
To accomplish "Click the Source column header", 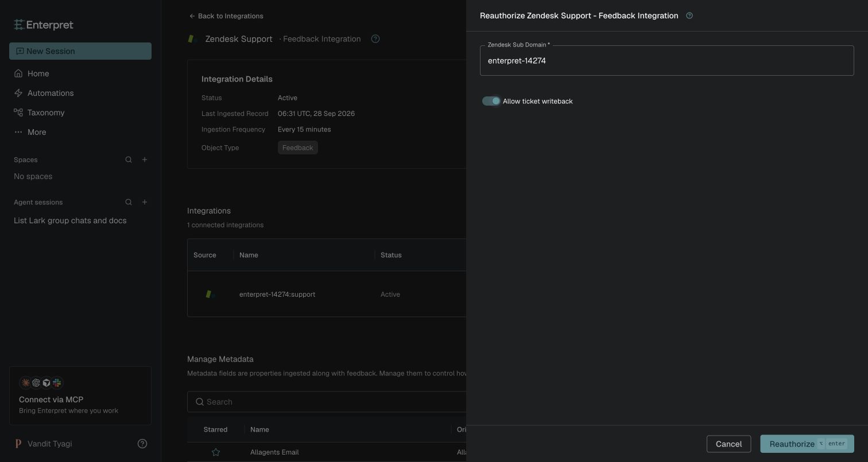I will [205, 255].
